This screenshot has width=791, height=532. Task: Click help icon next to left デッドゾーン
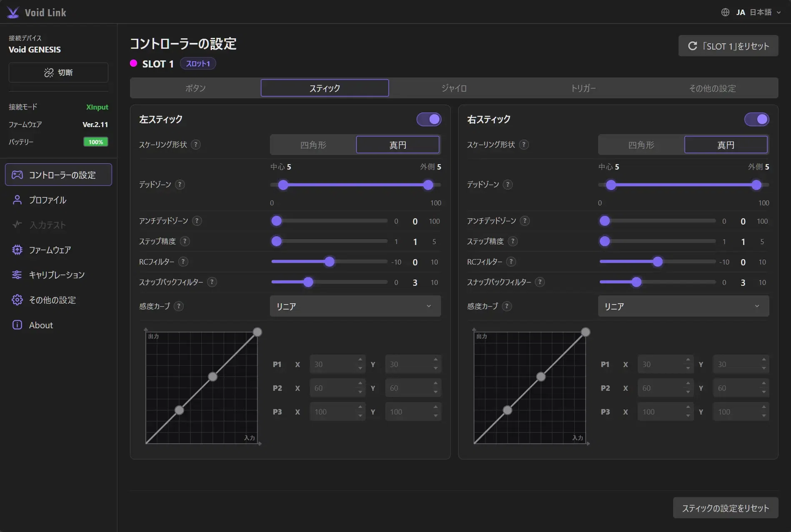pos(180,185)
